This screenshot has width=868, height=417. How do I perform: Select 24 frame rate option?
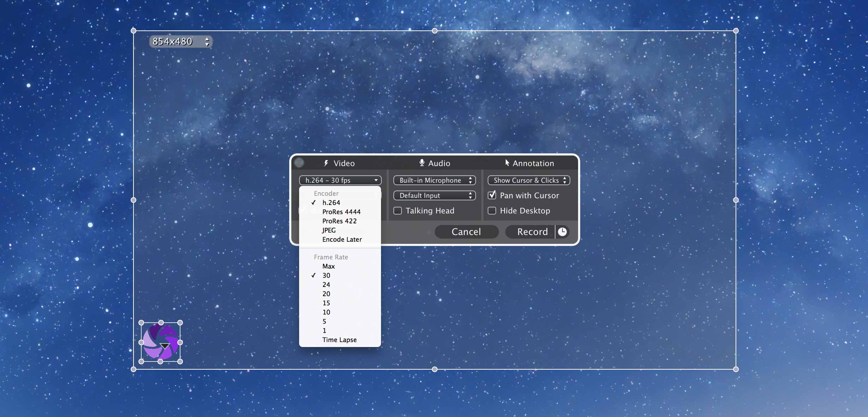pos(340,284)
